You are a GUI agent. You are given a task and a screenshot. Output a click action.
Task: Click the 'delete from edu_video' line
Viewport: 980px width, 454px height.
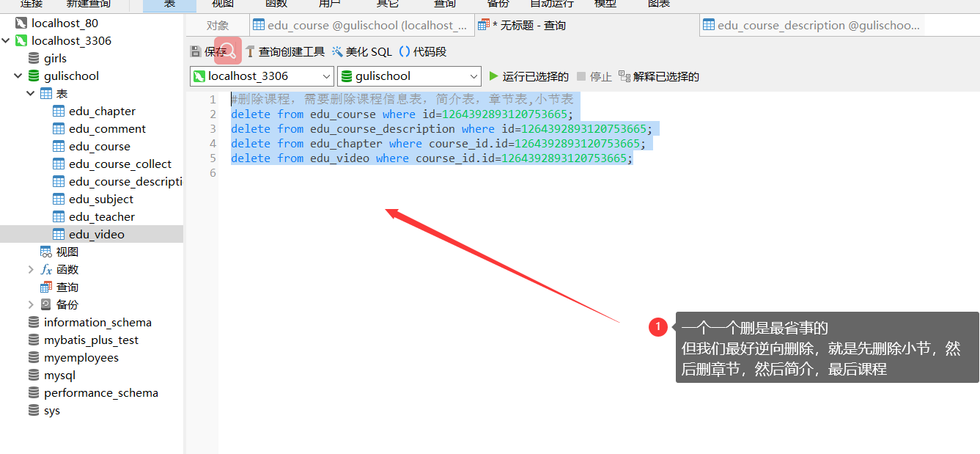[432, 158]
